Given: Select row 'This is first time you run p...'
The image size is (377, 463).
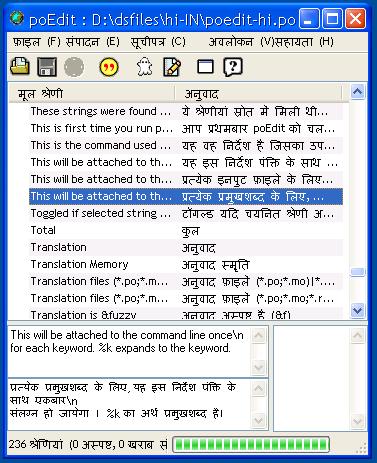Looking at the screenshot, I should (186, 128).
